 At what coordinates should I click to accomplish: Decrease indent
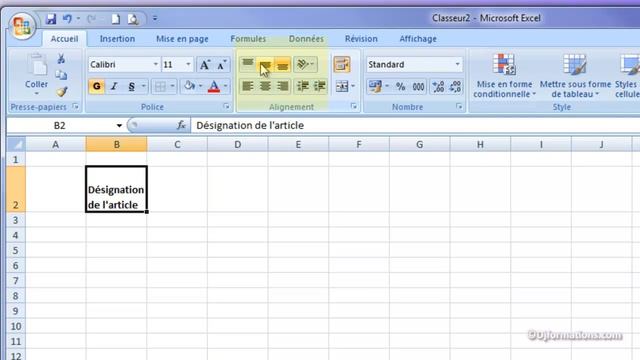click(x=302, y=86)
